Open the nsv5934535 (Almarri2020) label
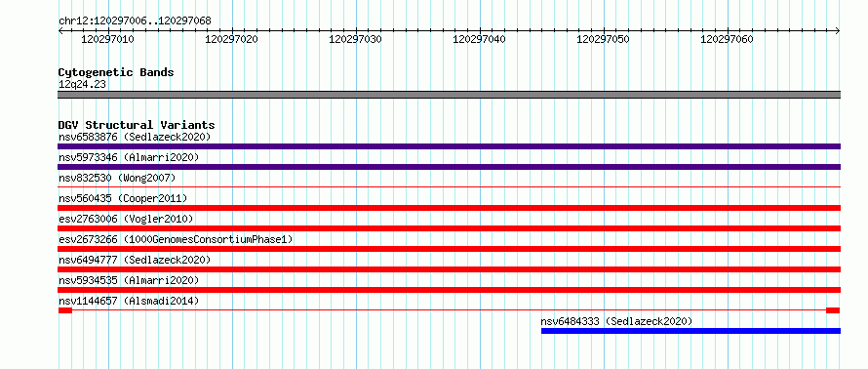This screenshot has width=868, height=369. click(x=129, y=280)
